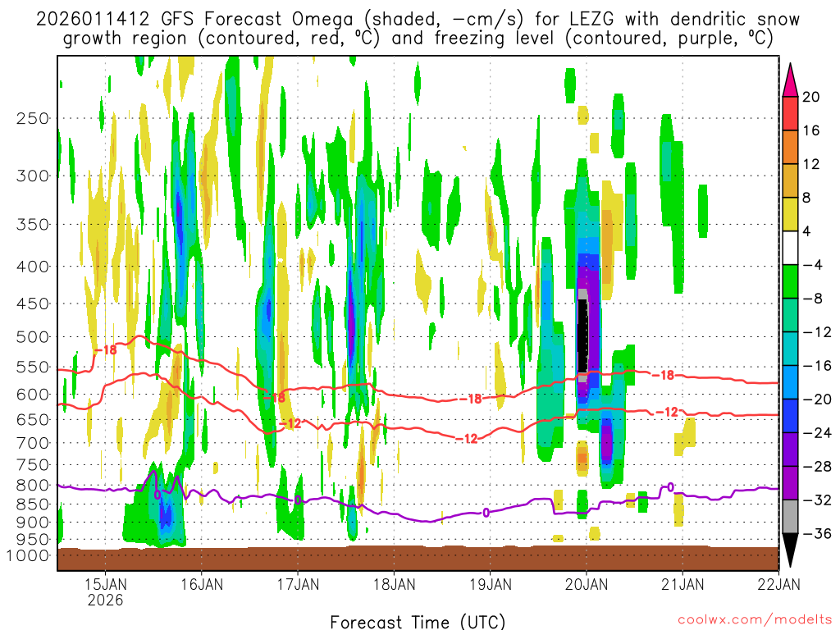Click the colorbar value label -36
This screenshot has height=630, width=840.
click(x=818, y=533)
